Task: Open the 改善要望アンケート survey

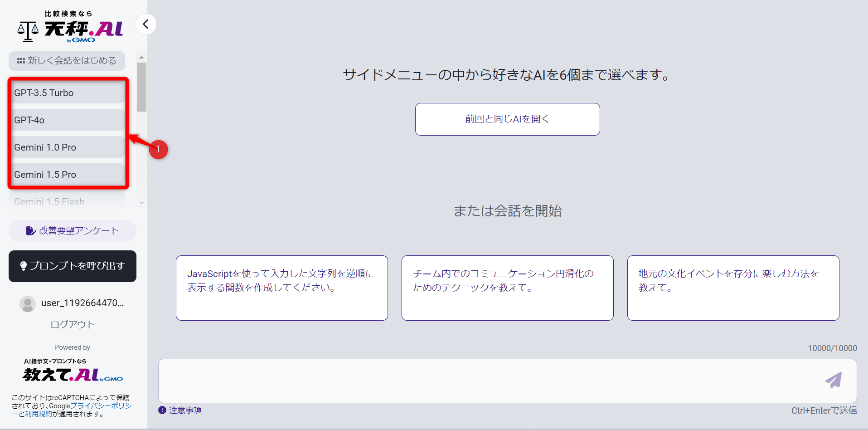Action: (73, 231)
